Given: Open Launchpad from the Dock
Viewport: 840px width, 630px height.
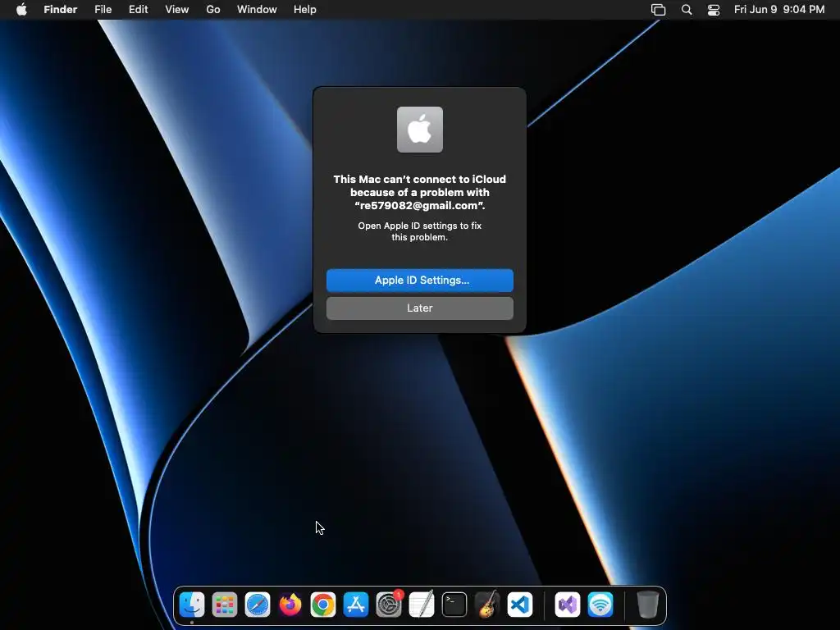Looking at the screenshot, I should 225,605.
